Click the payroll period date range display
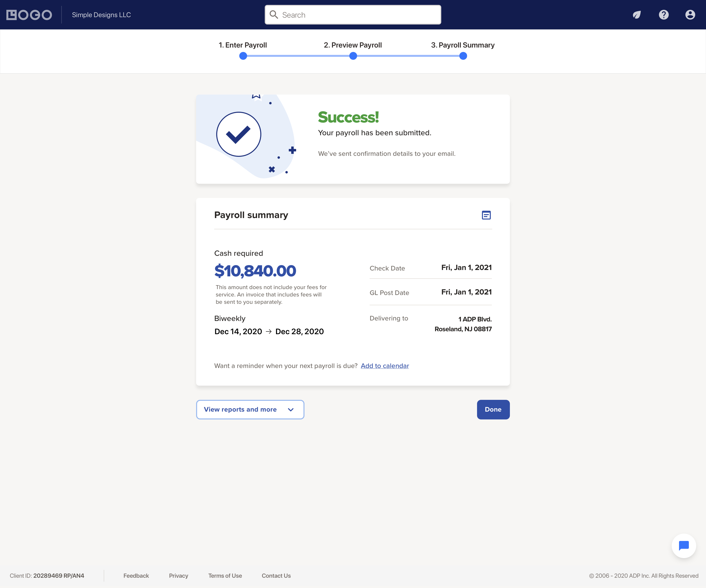 click(269, 331)
